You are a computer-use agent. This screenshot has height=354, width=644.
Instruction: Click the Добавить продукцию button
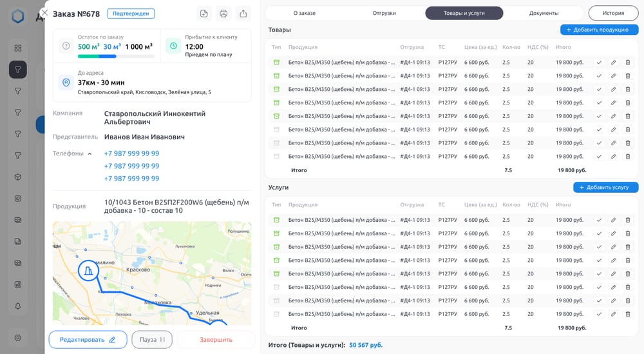point(599,30)
